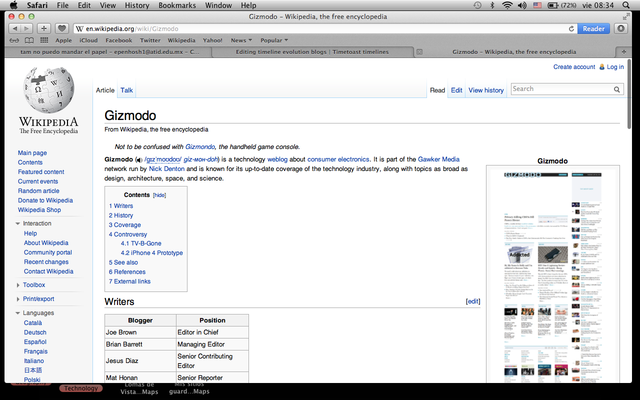Open Random article in sidebar
This screenshot has height=400, width=640.
[38, 191]
